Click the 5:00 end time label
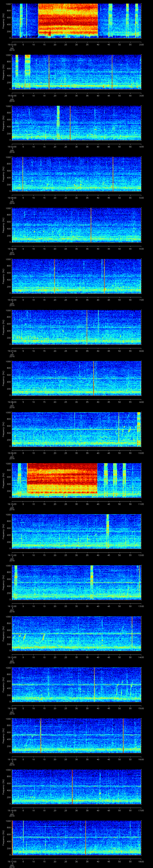The height and width of the screenshot is (868, 153). (x=141, y=198)
